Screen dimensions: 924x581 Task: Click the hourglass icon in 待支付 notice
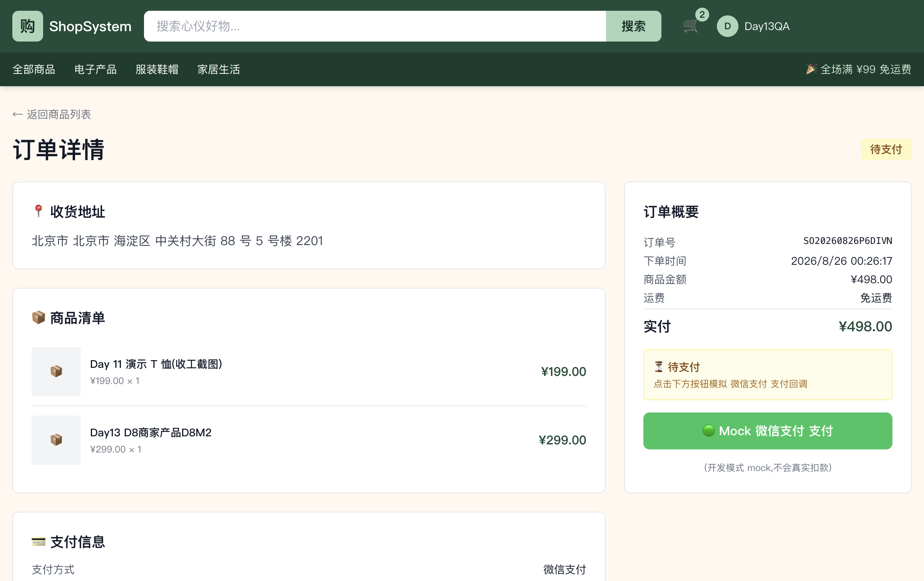tap(659, 367)
